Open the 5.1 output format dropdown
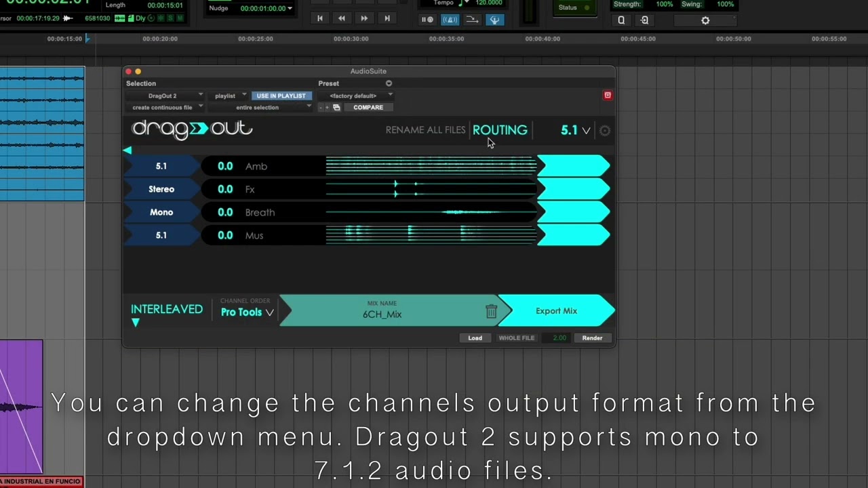Screen dimensions: 868x488 [x=576, y=130]
